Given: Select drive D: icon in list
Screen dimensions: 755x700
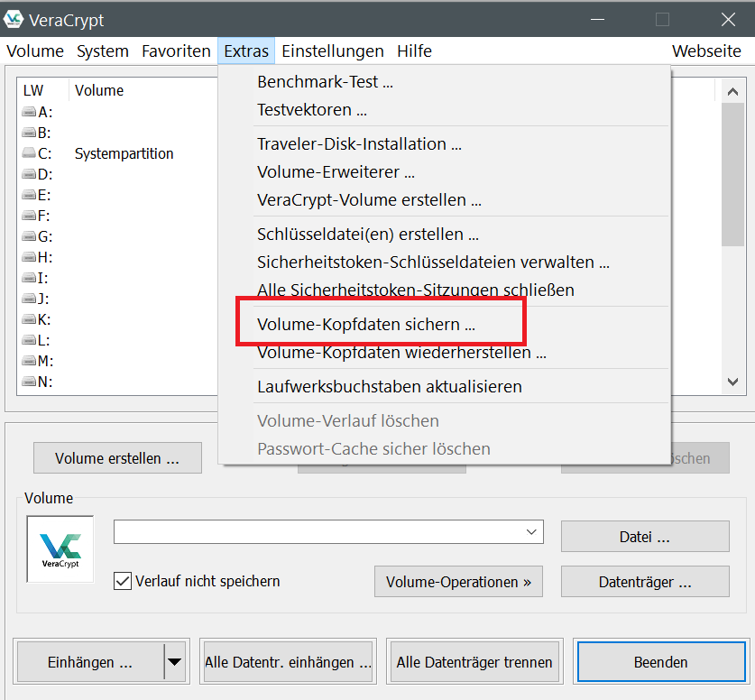Looking at the screenshot, I should coord(29,174).
